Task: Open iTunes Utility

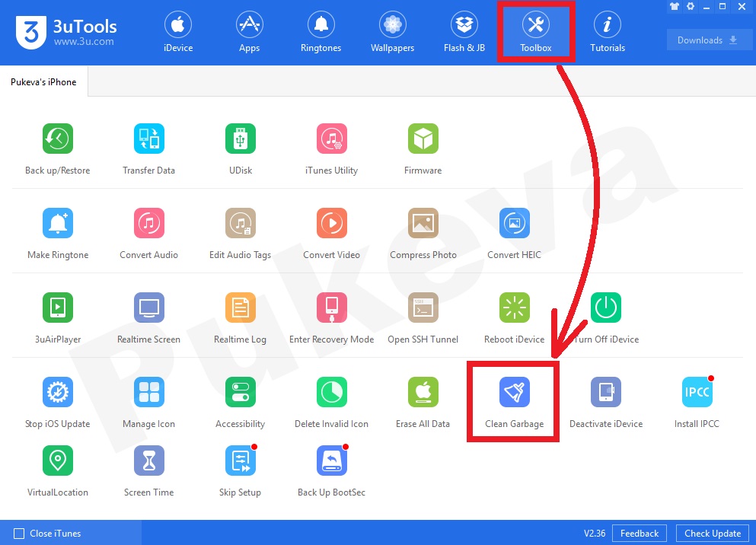Action: point(332,139)
